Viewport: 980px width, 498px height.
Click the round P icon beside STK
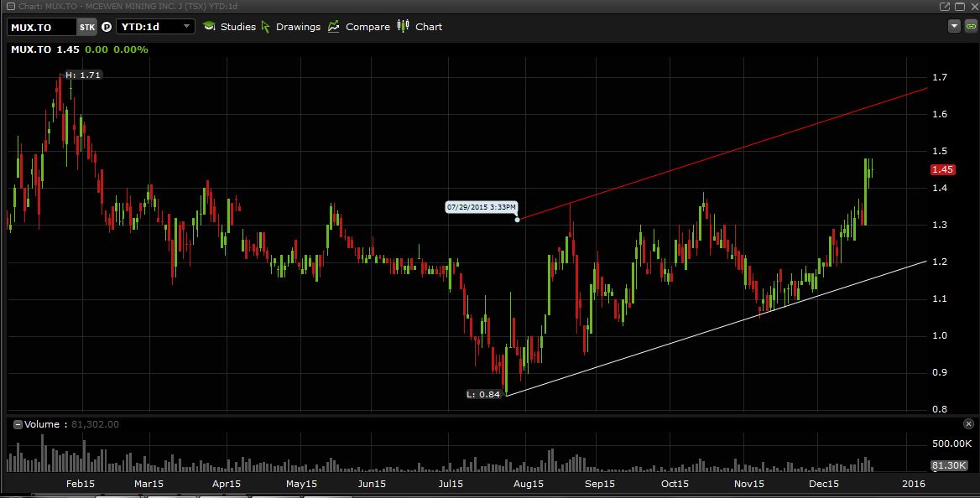pyautogui.click(x=107, y=27)
